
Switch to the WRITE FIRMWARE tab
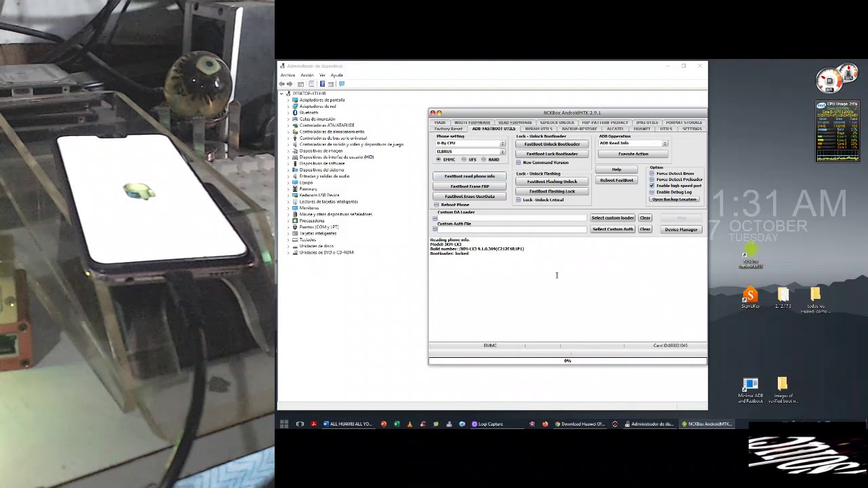(472, 123)
